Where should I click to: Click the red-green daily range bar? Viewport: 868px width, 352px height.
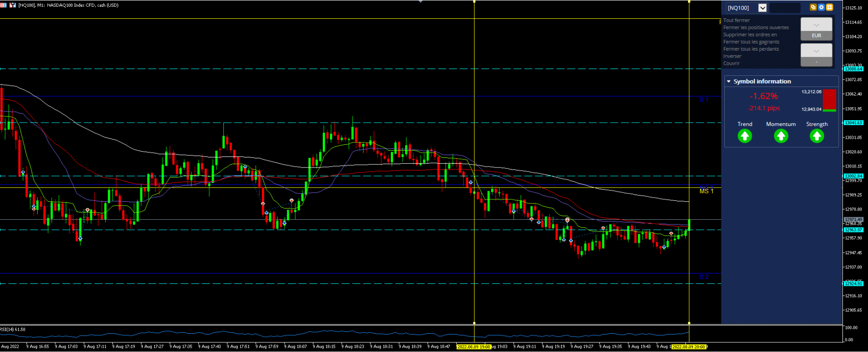pos(829,100)
